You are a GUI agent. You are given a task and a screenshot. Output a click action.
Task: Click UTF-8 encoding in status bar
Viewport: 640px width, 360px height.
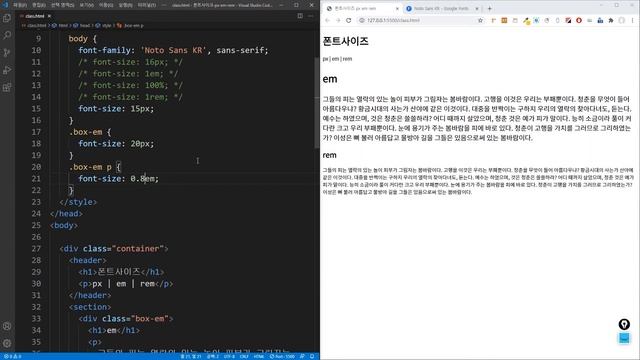(x=229, y=356)
